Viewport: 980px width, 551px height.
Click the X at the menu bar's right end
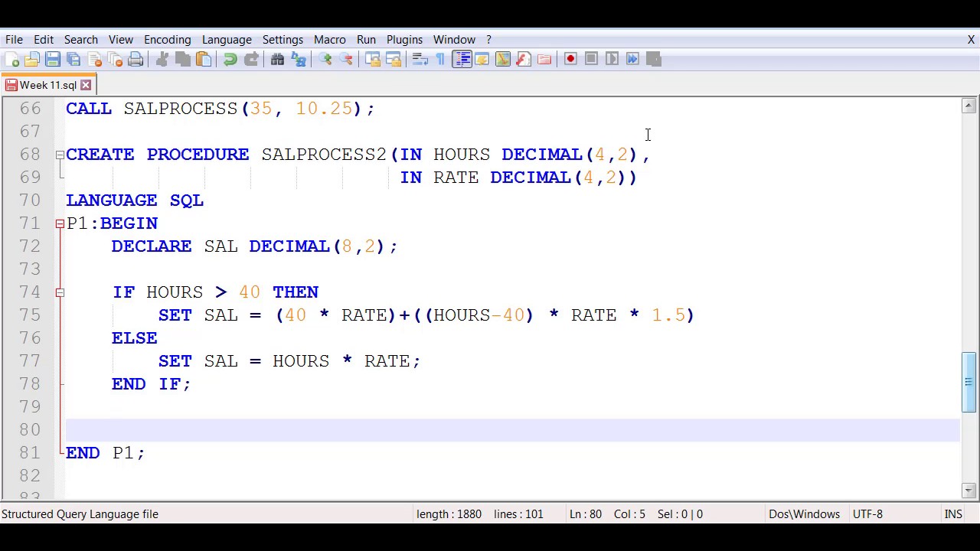(x=971, y=40)
